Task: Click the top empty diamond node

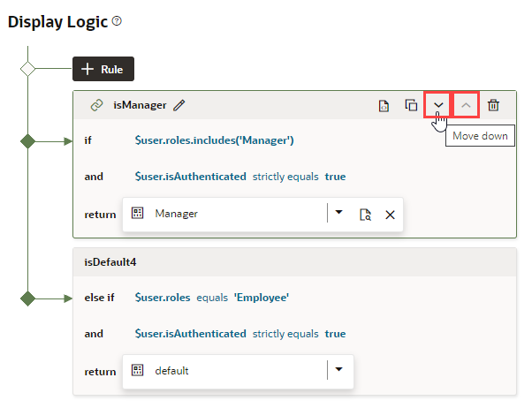Action: point(28,68)
